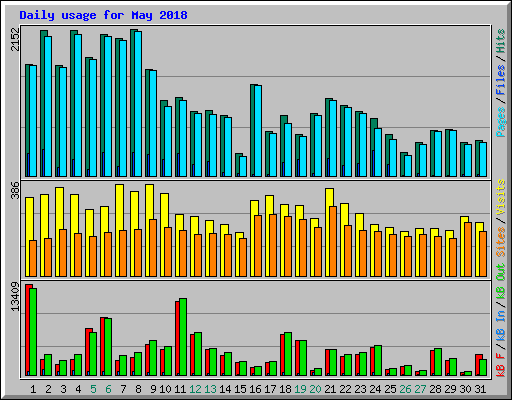Image resolution: width=512 pixels, height=400 pixels.
Task: Click the tallest cyan files bar for day 8
Action: click(138, 104)
